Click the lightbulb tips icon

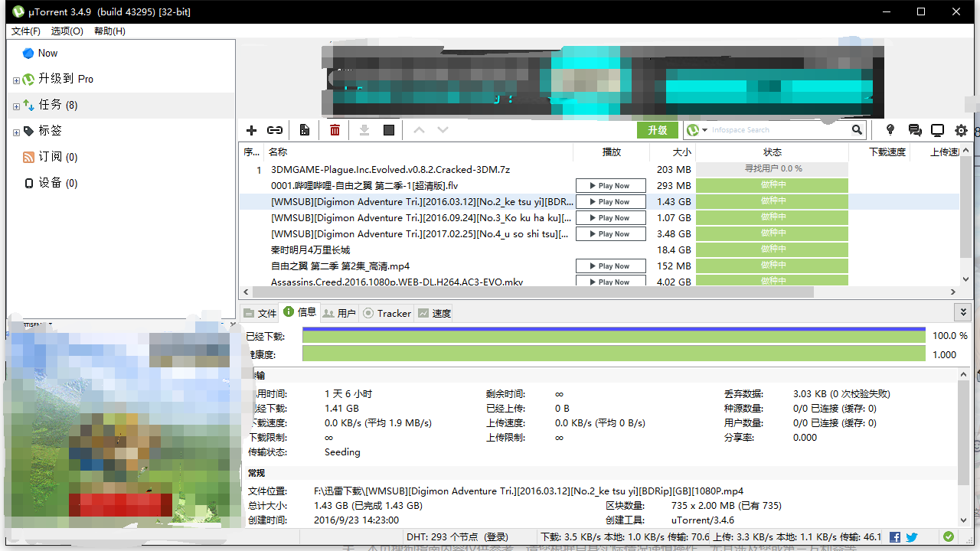coord(890,130)
